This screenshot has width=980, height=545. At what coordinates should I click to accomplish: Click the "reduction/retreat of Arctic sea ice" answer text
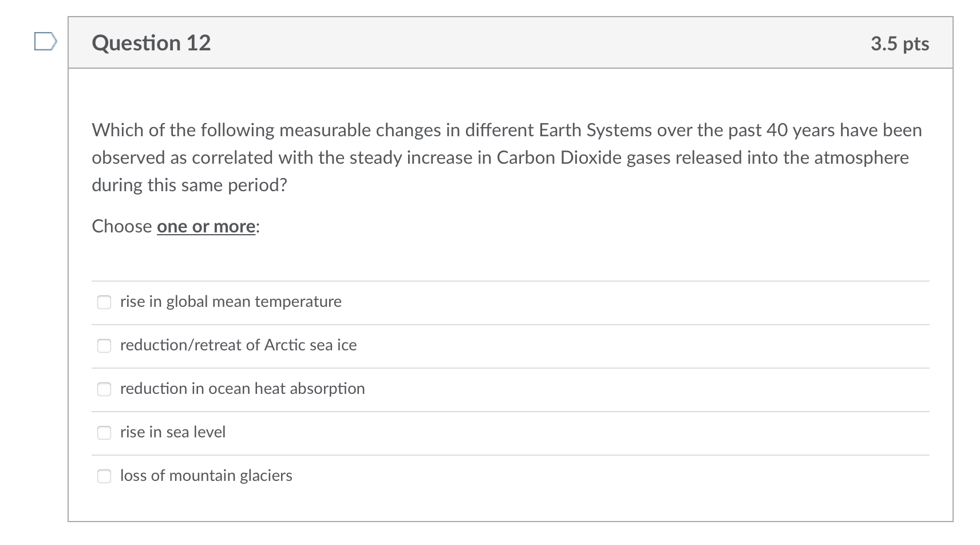[238, 345]
